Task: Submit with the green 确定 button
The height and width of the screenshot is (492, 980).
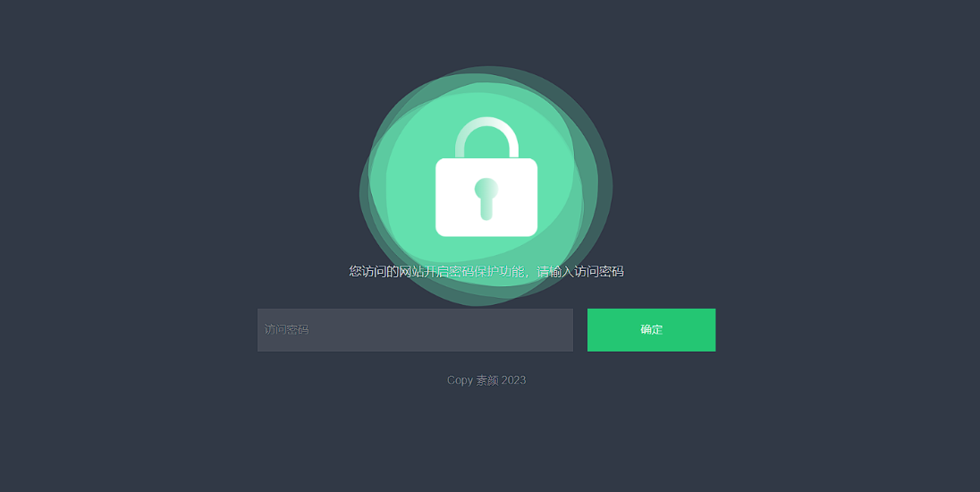Action: 651,329
